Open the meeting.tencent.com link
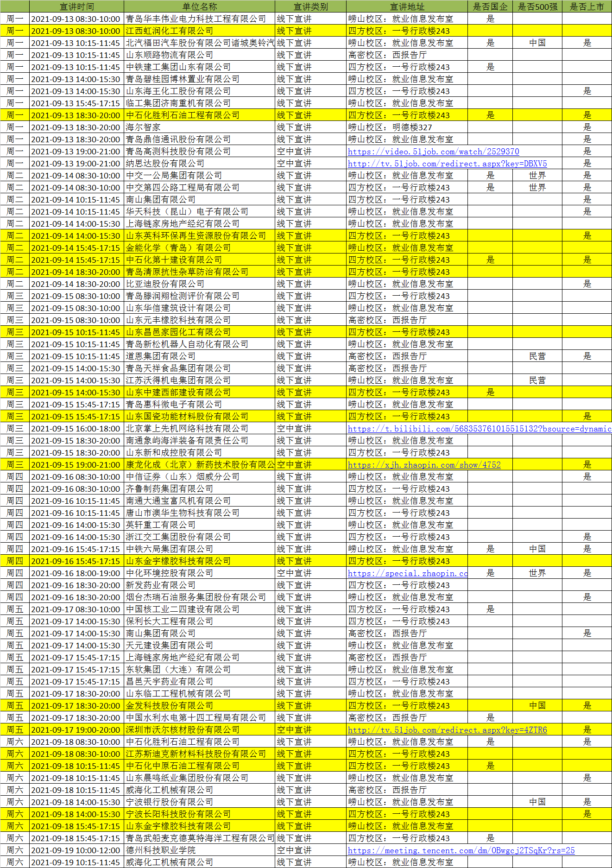612x868 pixels. [x=461, y=850]
